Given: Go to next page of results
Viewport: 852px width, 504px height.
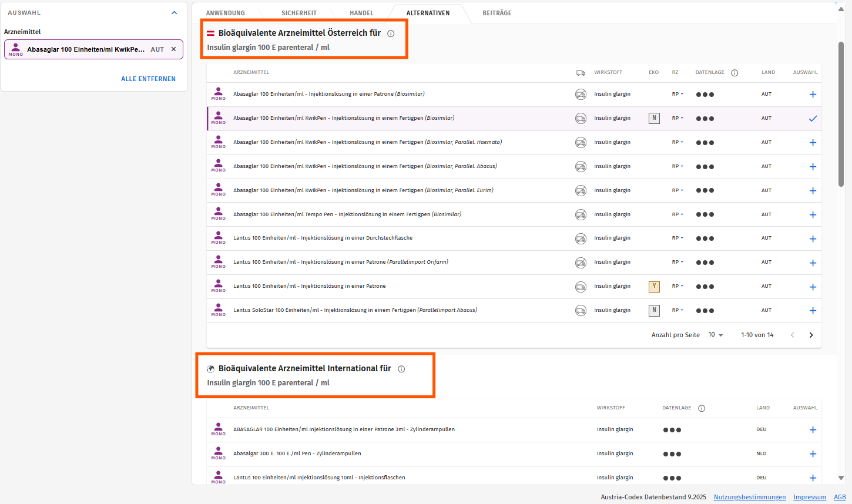Looking at the screenshot, I should [811, 335].
